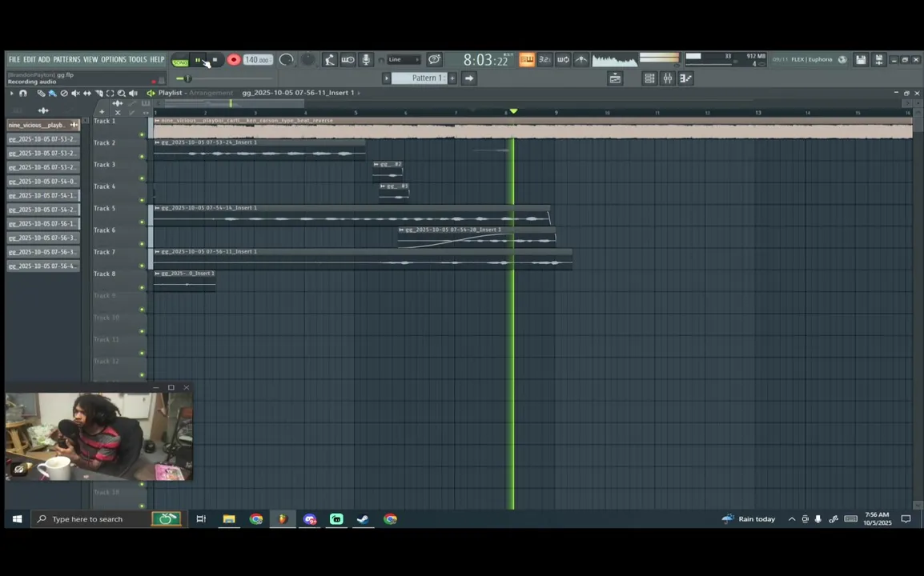Click the right arrow button after the pattern selector

click(469, 78)
